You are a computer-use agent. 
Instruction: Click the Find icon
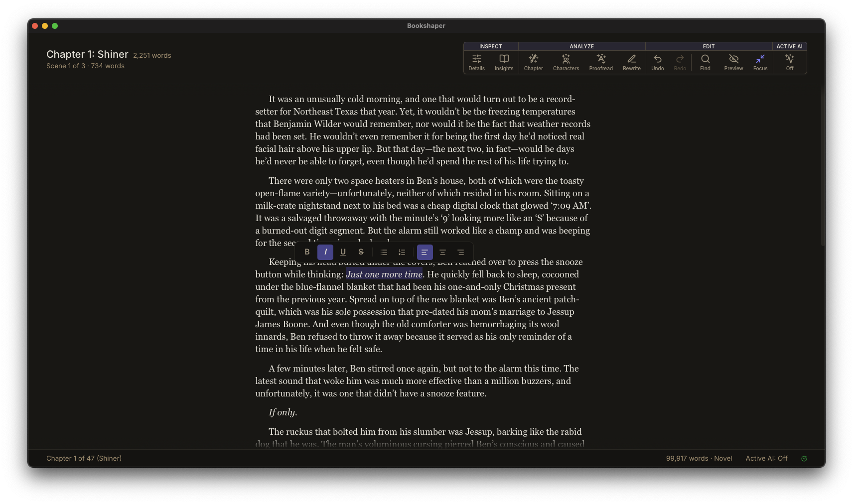click(705, 62)
